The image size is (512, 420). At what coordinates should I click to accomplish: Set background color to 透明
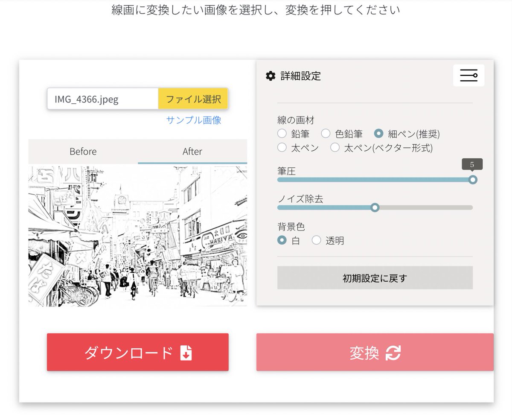(x=316, y=240)
